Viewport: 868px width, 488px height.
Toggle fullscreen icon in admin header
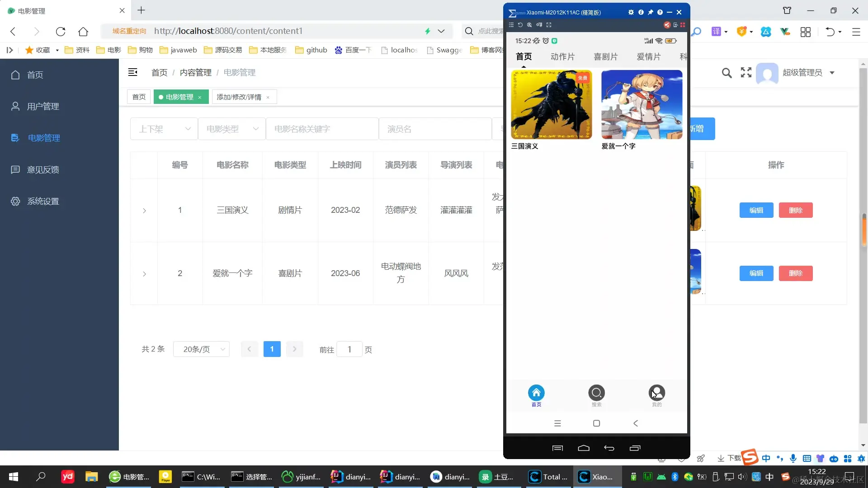(746, 72)
